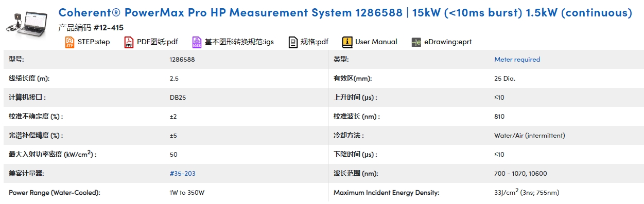Select the ≤10 rise time value
This screenshot has width=644, height=204.
(x=499, y=98)
